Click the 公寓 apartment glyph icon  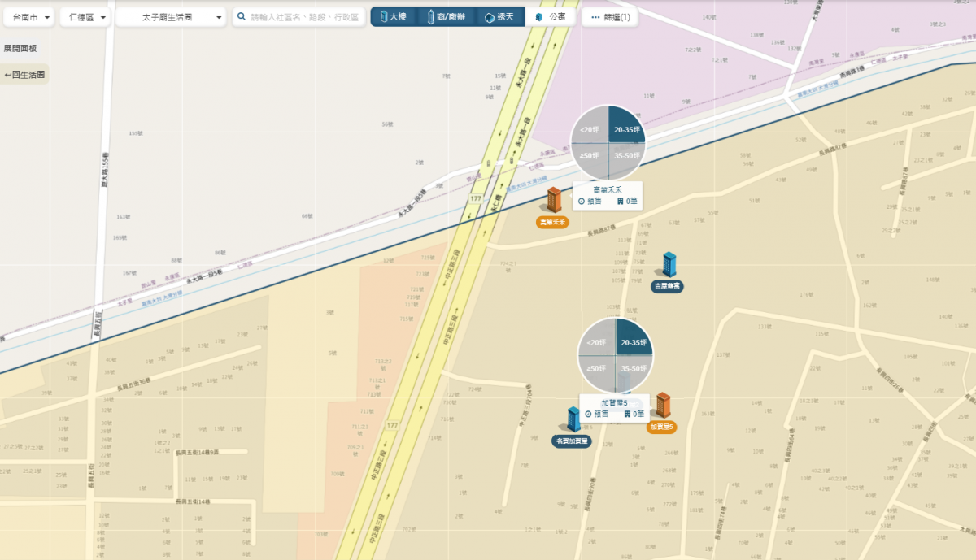538,17
